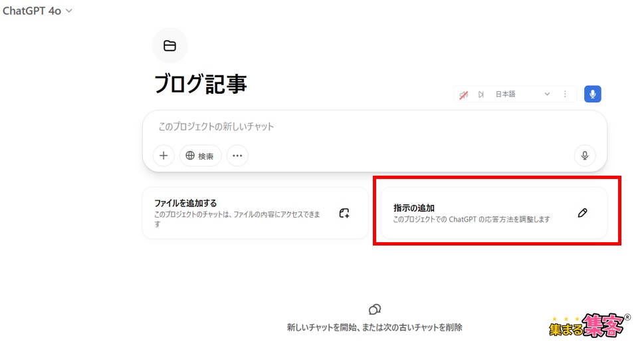The width and height of the screenshot is (644, 344).
Task: Click the pencil edit icon on 指示の追加
Action: coord(582,213)
